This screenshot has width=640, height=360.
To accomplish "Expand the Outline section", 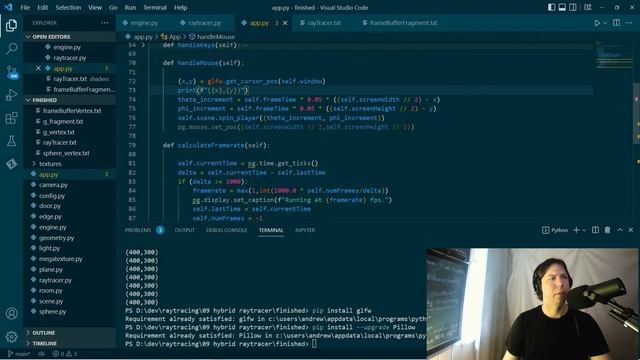I will (x=69, y=333).
